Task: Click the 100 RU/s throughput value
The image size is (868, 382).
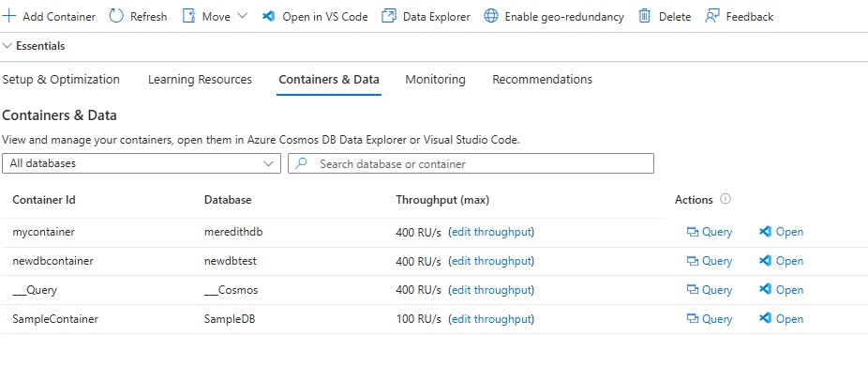Action: [x=418, y=319]
